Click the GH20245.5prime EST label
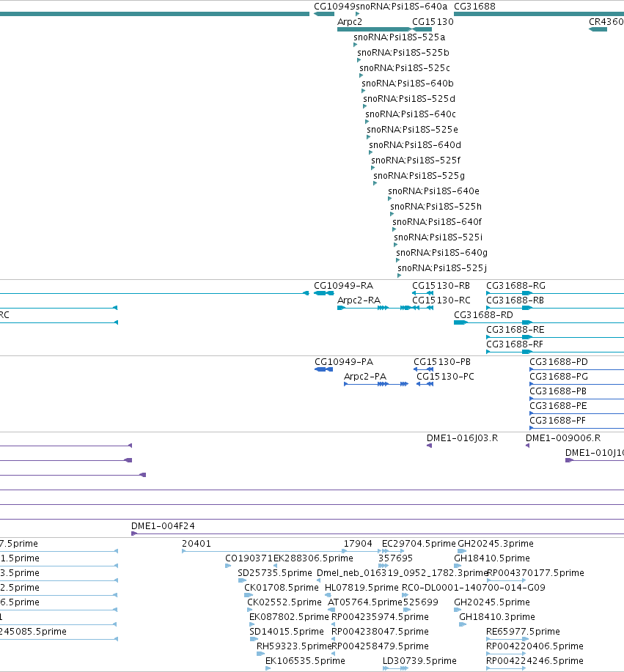624x672 pixels. click(x=491, y=602)
